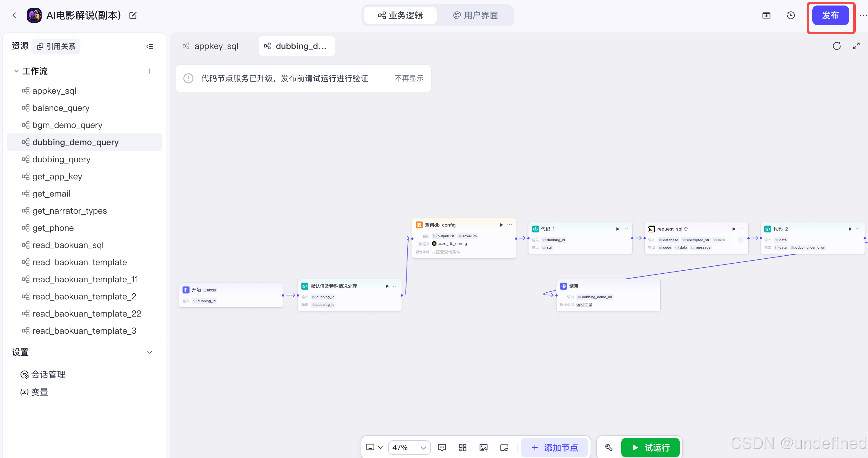
Task: Refresh the workflow canvas with the reload icon
Action: point(837,46)
